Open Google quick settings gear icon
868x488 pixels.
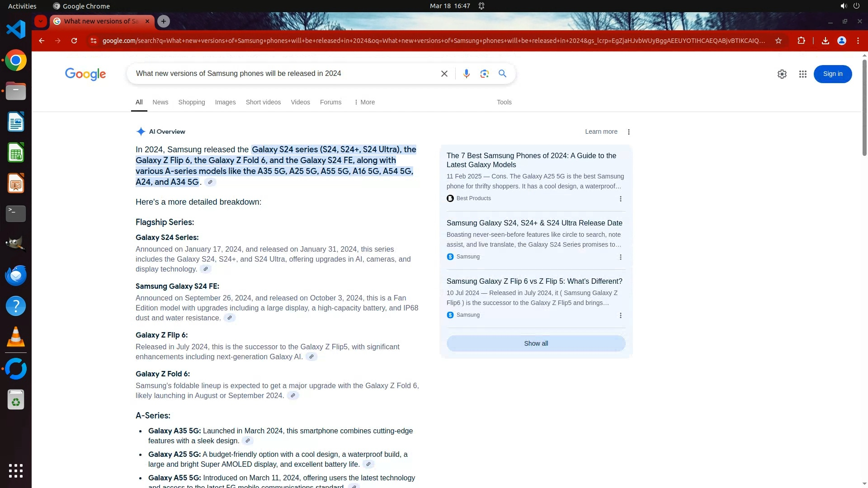[x=782, y=74]
